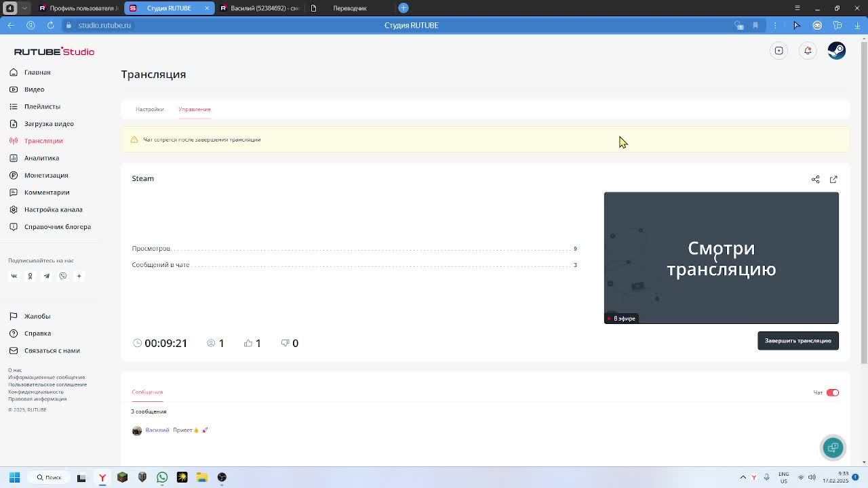Open Справка help page

[x=31, y=333]
